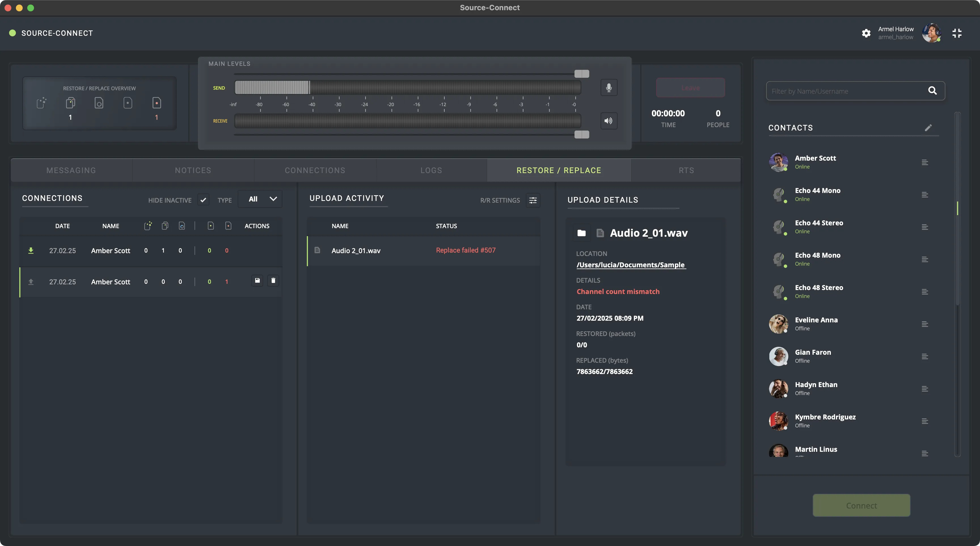
Task: Click the save icon in Amber Scott upload row
Action: point(257,281)
